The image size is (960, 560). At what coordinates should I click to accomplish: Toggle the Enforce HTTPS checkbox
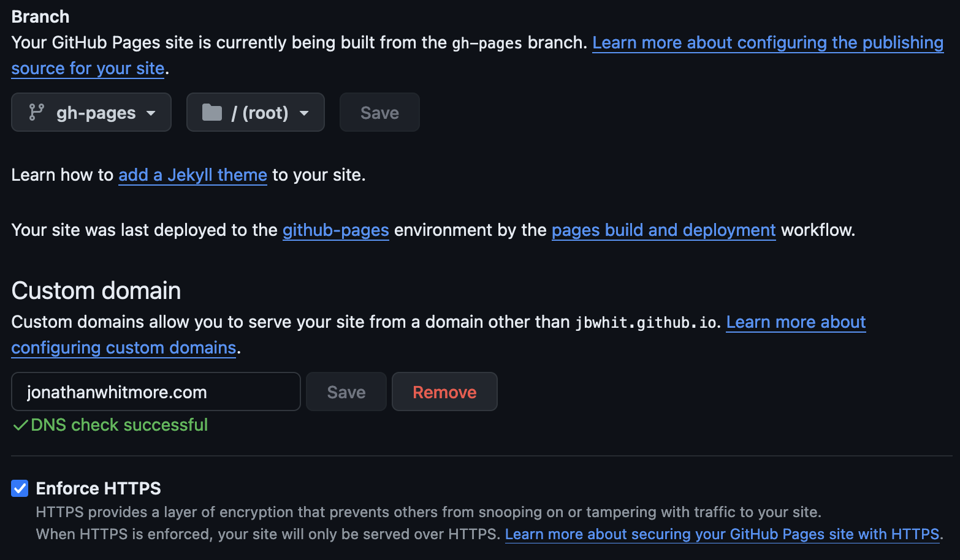point(20,488)
